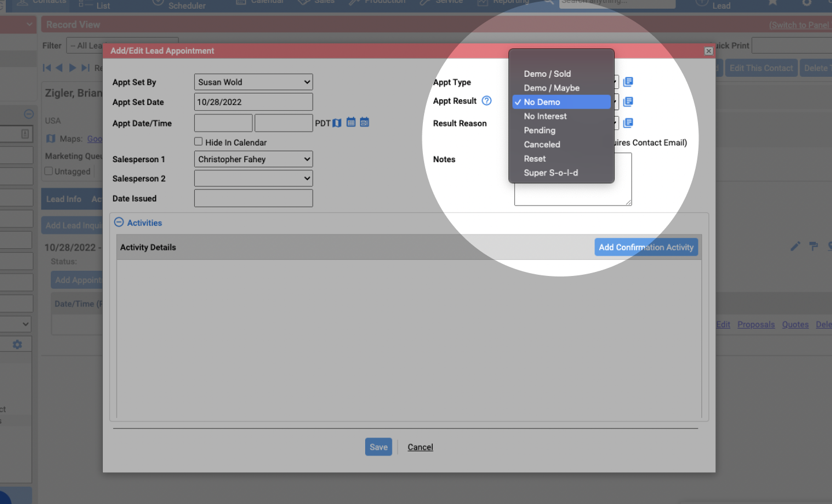Collapse the Activities section
Screen dimensions: 832x504
pyautogui.click(x=119, y=222)
